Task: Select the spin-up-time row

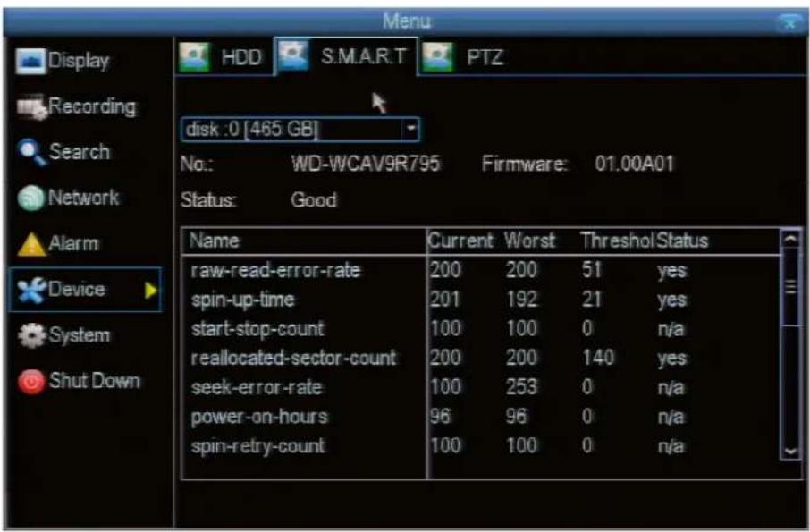Action: pos(480,300)
